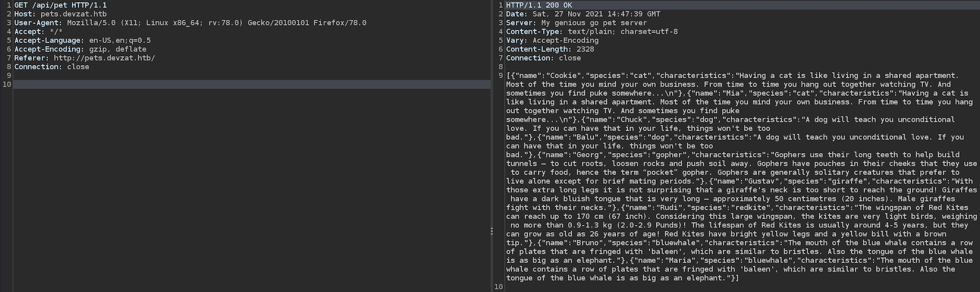This screenshot has width=980, height=292.
Task: Click the Vary: Accept-Encoding response header
Action: pyautogui.click(x=552, y=40)
